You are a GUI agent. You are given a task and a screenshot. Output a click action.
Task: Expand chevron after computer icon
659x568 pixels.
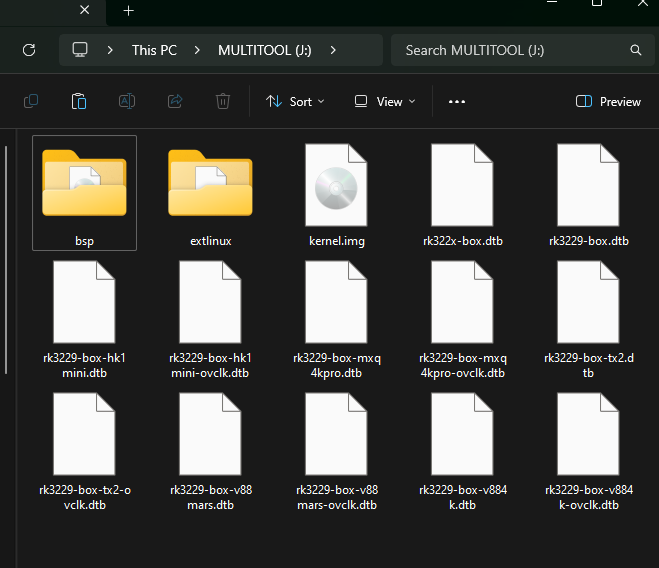click(110, 50)
